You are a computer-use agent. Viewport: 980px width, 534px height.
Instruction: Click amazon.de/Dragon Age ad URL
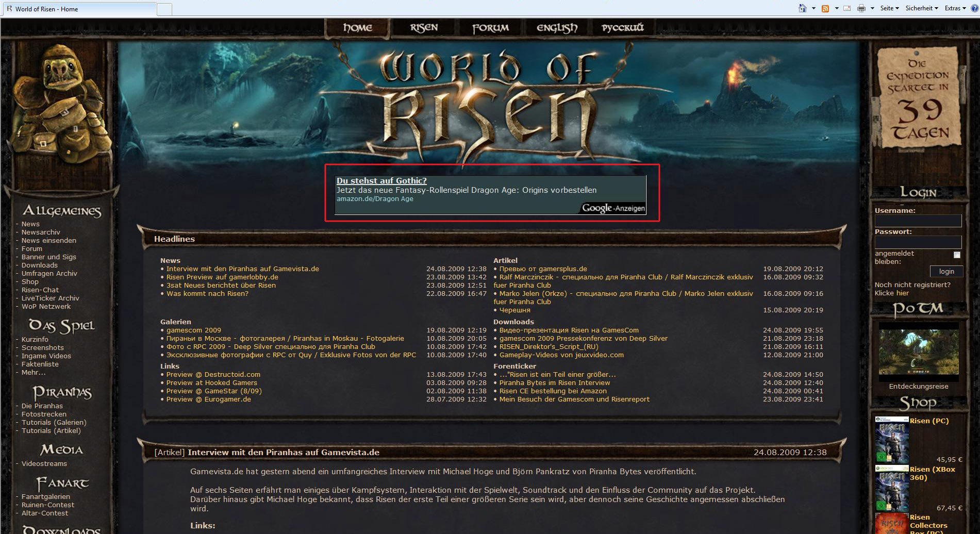tap(375, 199)
